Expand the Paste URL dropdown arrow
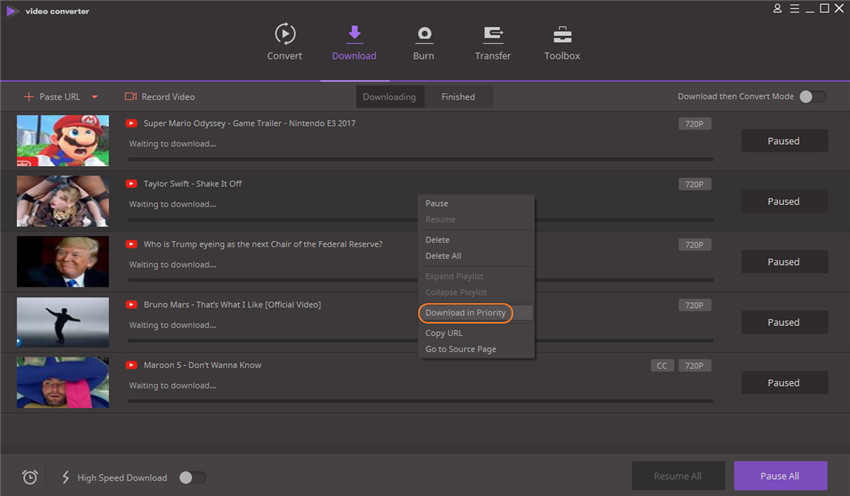The width and height of the screenshot is (850, 496). (x=94, y=97)
